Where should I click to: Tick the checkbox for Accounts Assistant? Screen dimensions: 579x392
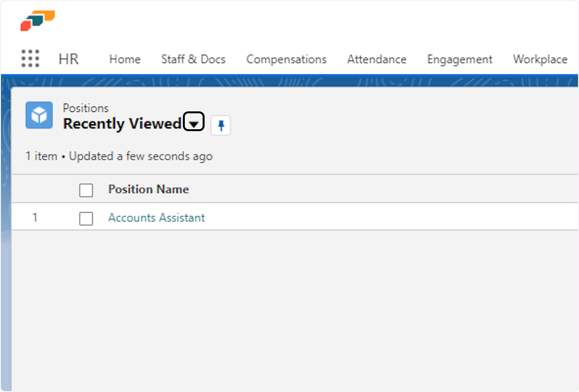(86, 218)
